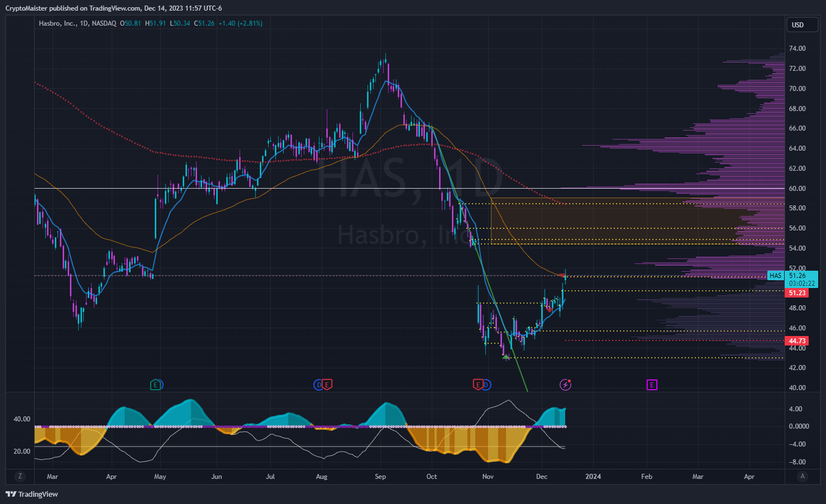This screenshot has width=826, height=504.
Task: Click the 4.00 indicator scale label
Action: tap(795, 409)
